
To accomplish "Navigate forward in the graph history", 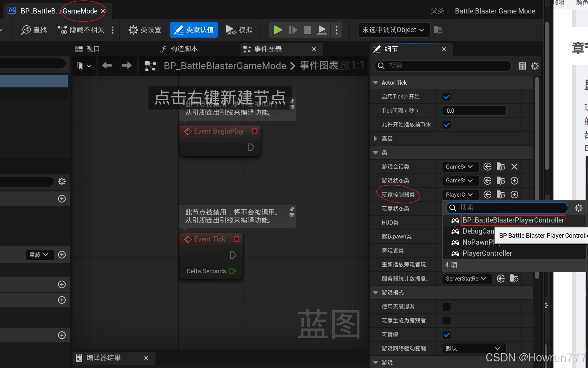I will (127, 65).
